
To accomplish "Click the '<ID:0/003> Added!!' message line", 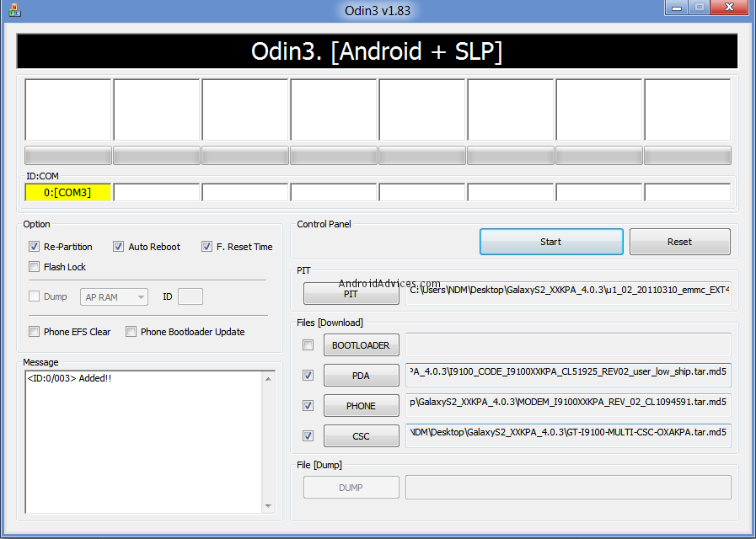I will [x=69, y=378].
